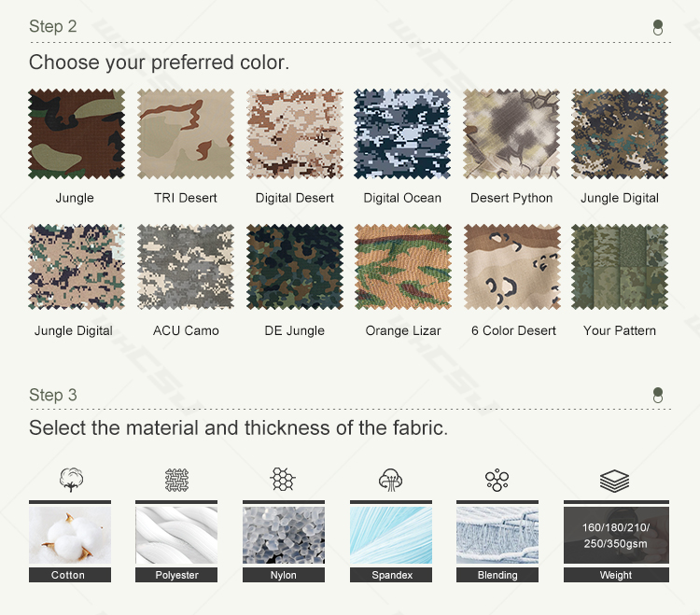Pick the Digital Ocean camo swatch
The width and height of the screenshot is (700, 615).
click(402, 134)
